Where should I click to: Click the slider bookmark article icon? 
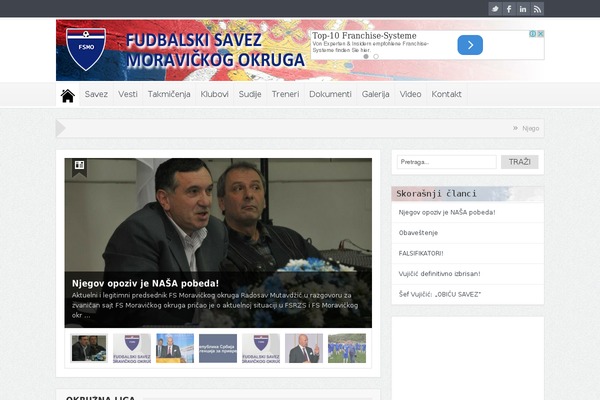[x=79, y=167]
